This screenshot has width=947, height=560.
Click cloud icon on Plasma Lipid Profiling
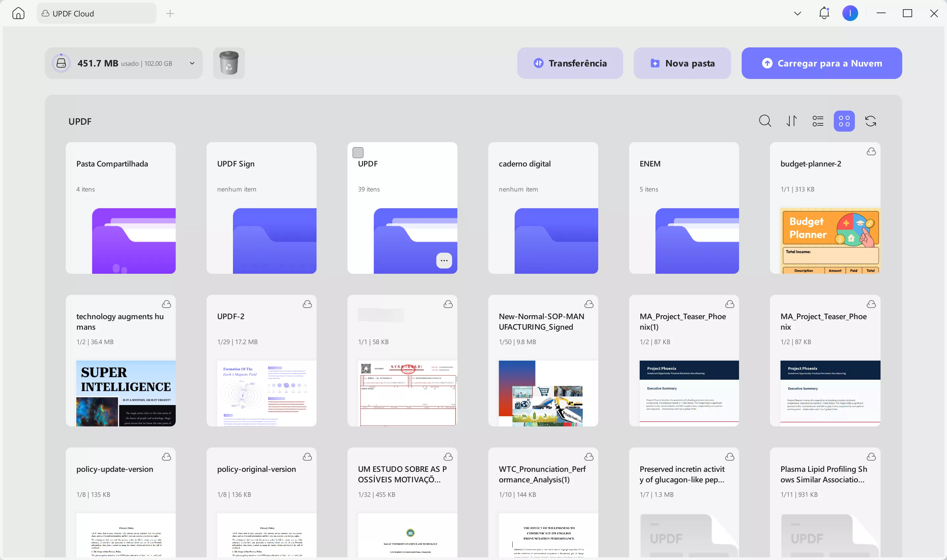871,457
